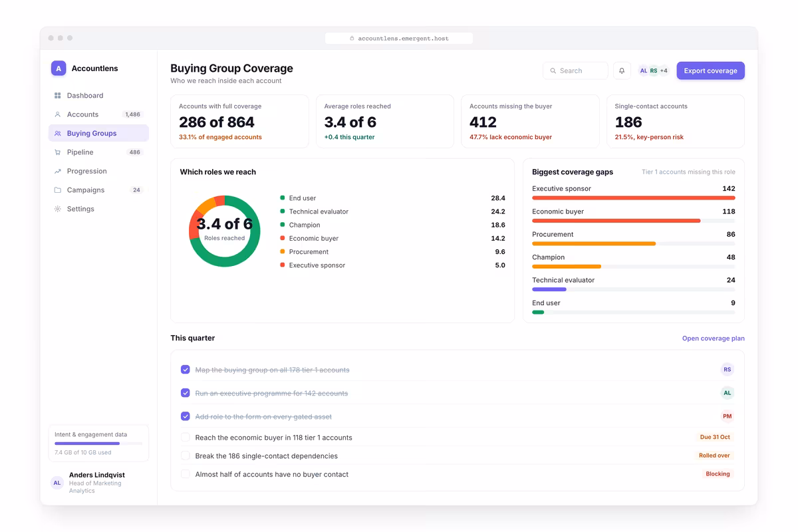
Task: Click the 'Blocking' tag
Action: tap(718, 474)
